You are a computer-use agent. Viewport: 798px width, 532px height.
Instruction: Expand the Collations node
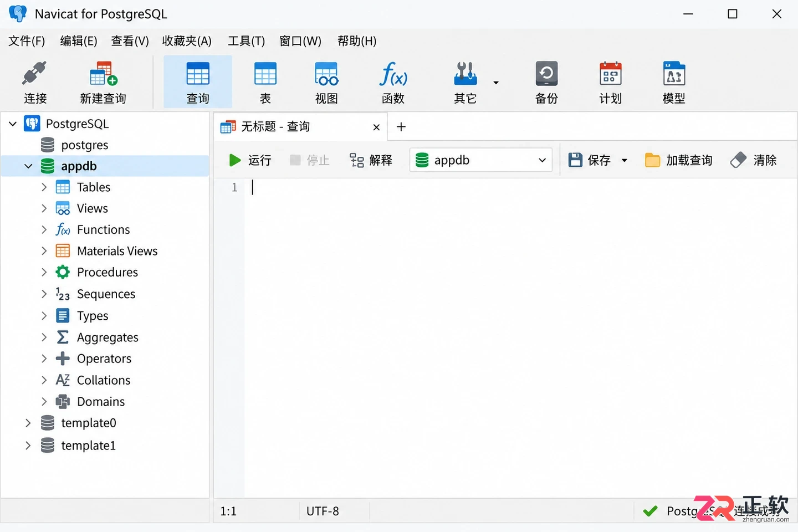click(x=44, y=380)
